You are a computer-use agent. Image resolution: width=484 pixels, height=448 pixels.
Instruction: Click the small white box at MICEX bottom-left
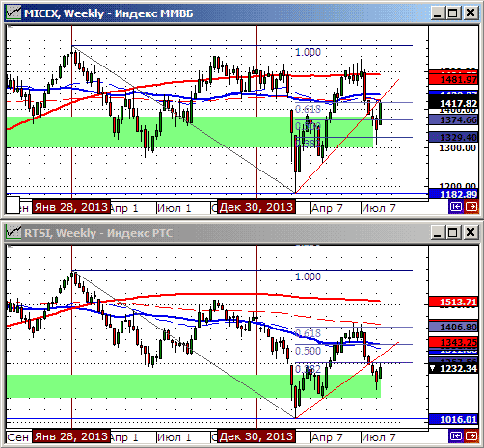[13, 204]
